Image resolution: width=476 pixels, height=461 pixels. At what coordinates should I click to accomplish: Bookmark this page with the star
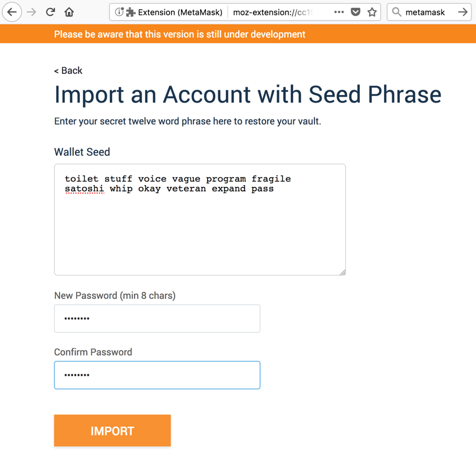click(372, 12)
